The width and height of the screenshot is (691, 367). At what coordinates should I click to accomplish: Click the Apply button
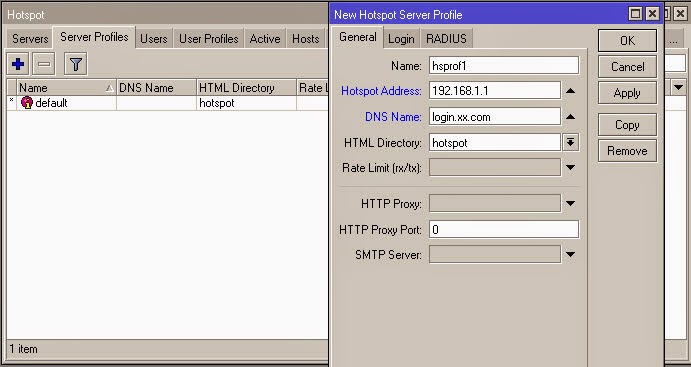(x=627, y=93)
